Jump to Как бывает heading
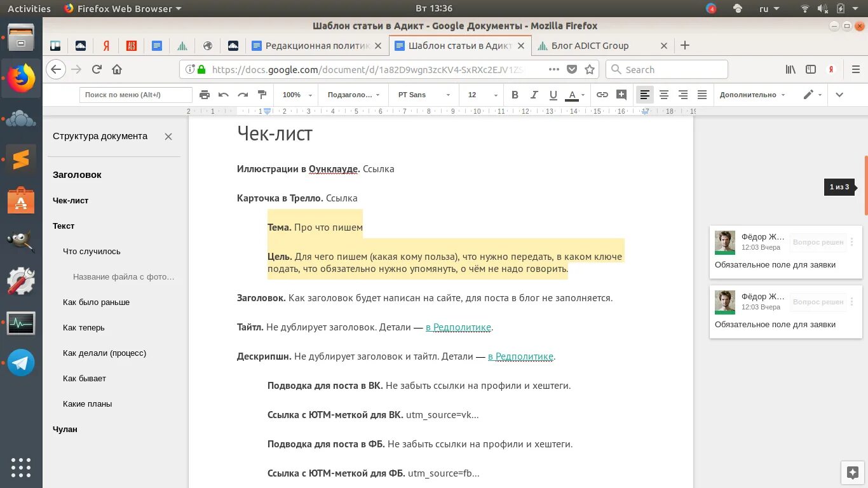The height and width of the screenshot is (488, 868). click(x=85, y=378)
